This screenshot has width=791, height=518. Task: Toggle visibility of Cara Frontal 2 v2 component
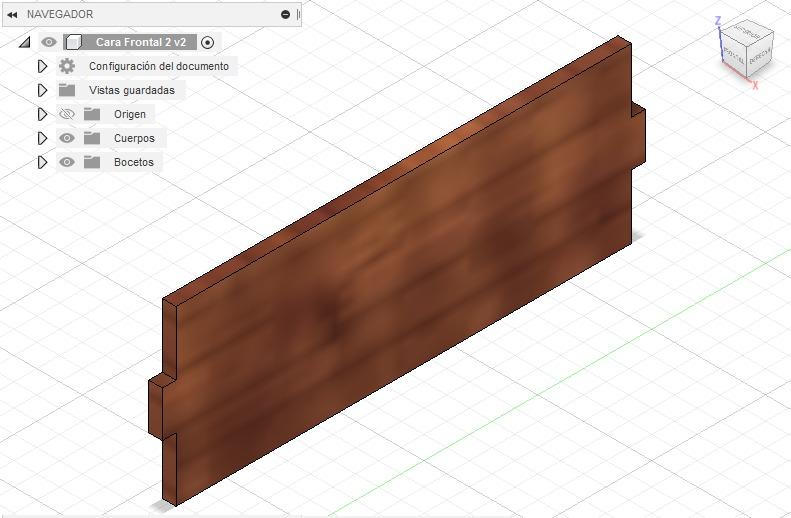pyautogui.click(x=49, y=42)
